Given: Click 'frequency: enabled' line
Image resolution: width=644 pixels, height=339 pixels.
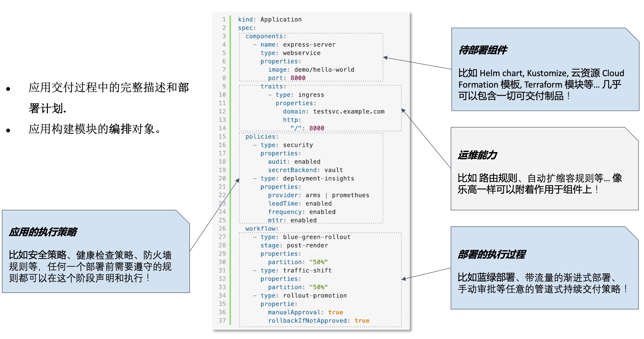Looking at the screenshot, I should 301,212.
